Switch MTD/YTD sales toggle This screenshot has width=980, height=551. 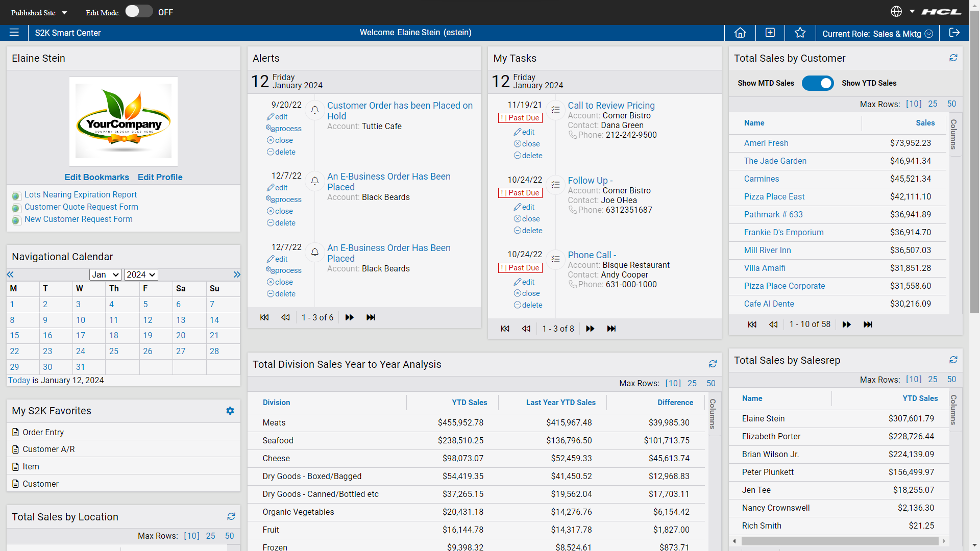pos(817,83)
